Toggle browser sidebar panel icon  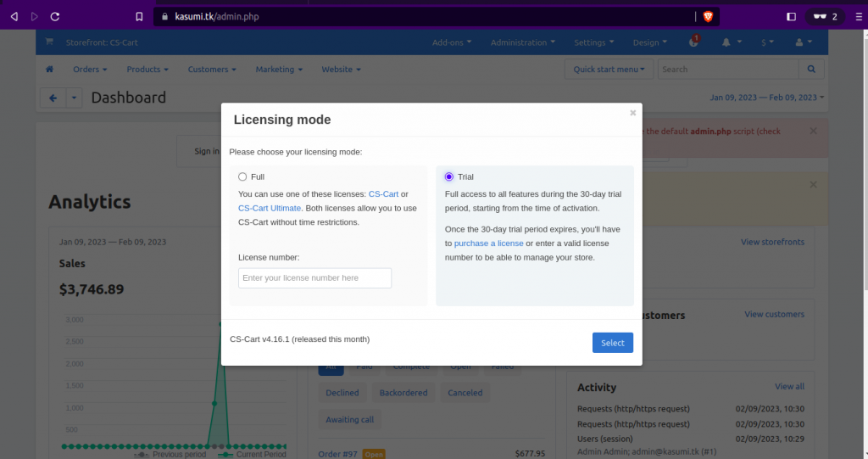click(x=791, y=17)
